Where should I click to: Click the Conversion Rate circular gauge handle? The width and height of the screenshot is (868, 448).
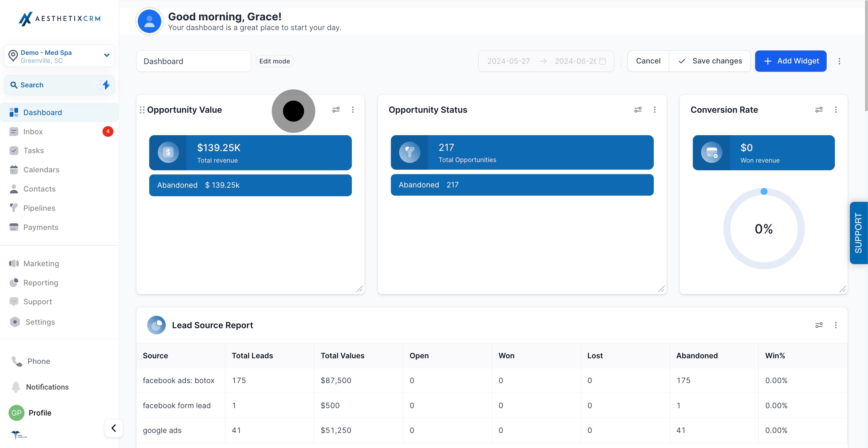[x=764, y=192]
